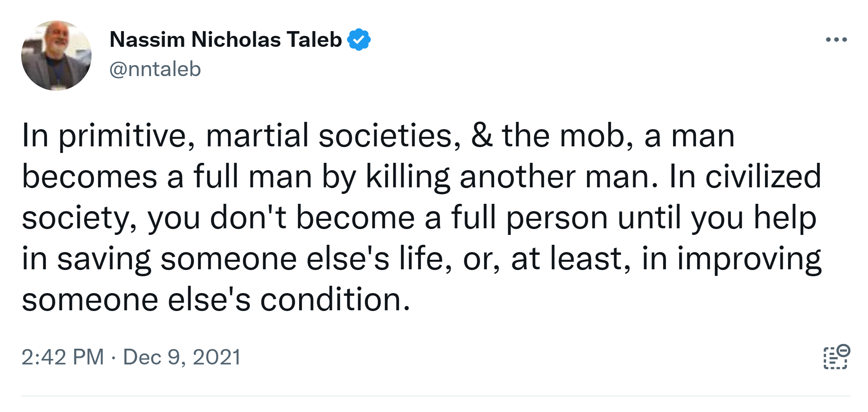The height and width of the screenshot is (412, 868).
Task: Click the word "killing" in the tweet
Action: [408, 177]
